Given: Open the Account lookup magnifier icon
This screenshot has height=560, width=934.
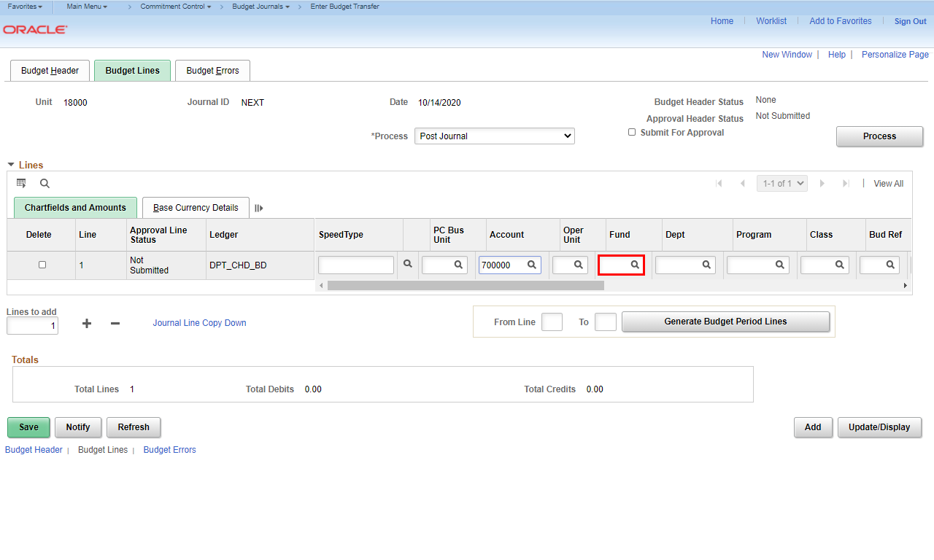Looking at the screenshot, I should (532, 265).
